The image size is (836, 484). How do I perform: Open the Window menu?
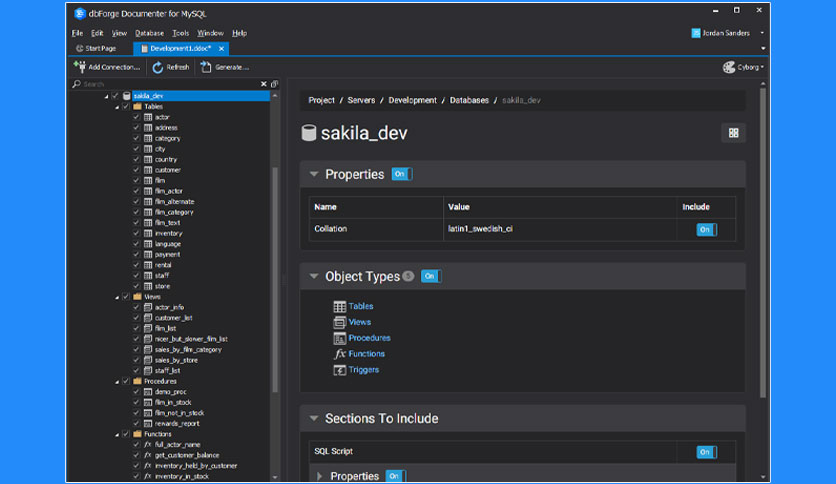[210, 33]
